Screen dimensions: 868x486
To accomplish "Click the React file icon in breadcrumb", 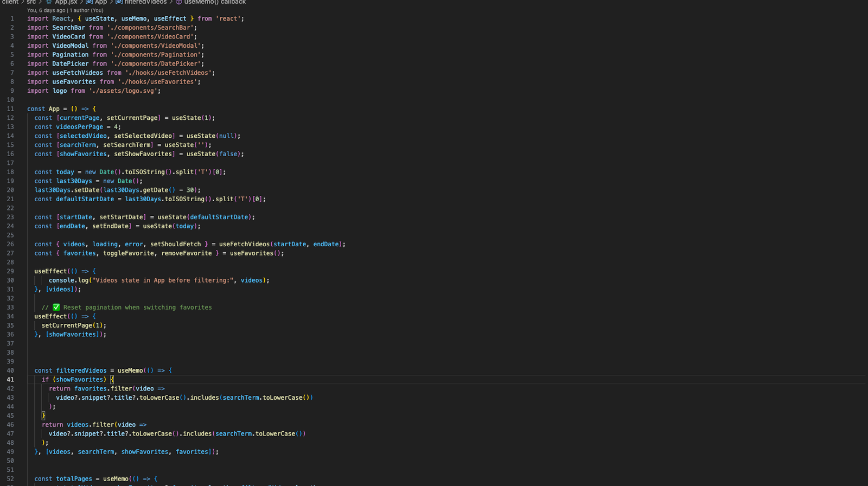I will click(x=49, y=2).
